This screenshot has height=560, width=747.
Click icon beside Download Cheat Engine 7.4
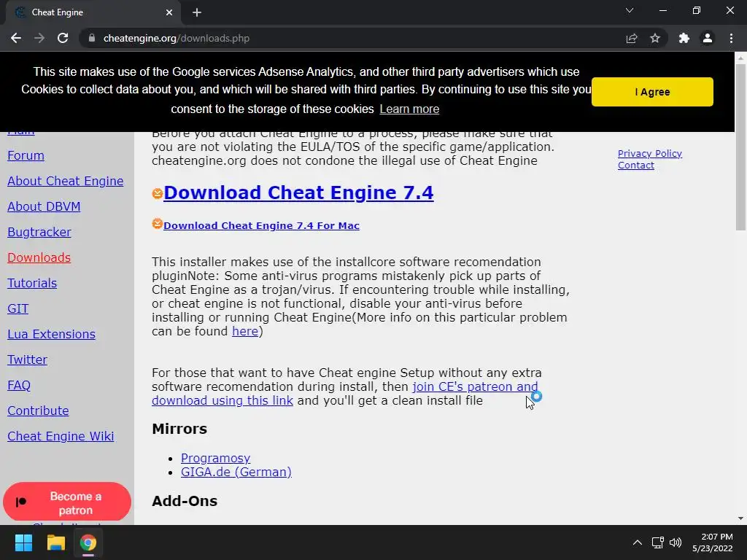point(158,193)
